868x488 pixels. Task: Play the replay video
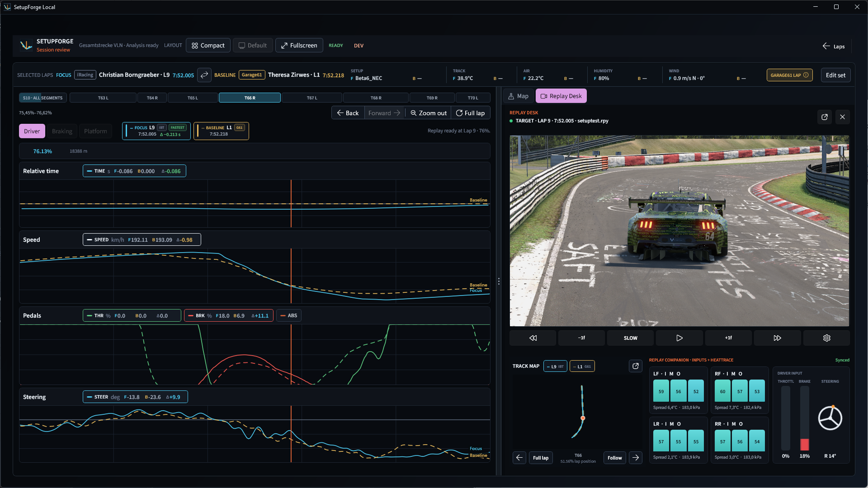pos(679,338)
